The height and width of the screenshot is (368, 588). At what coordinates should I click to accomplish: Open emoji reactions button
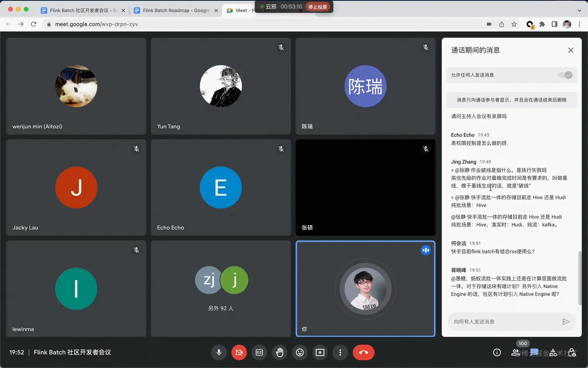click(x=300, y=352)
